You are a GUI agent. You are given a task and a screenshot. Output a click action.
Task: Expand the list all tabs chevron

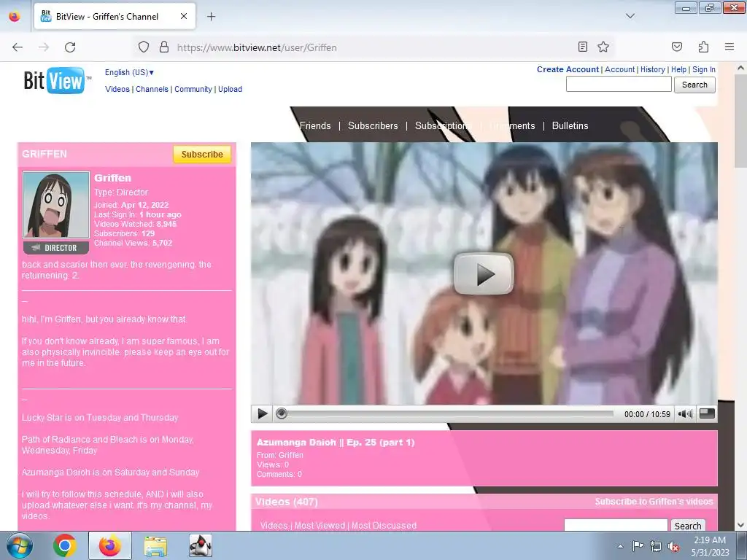tap(630, 16)
